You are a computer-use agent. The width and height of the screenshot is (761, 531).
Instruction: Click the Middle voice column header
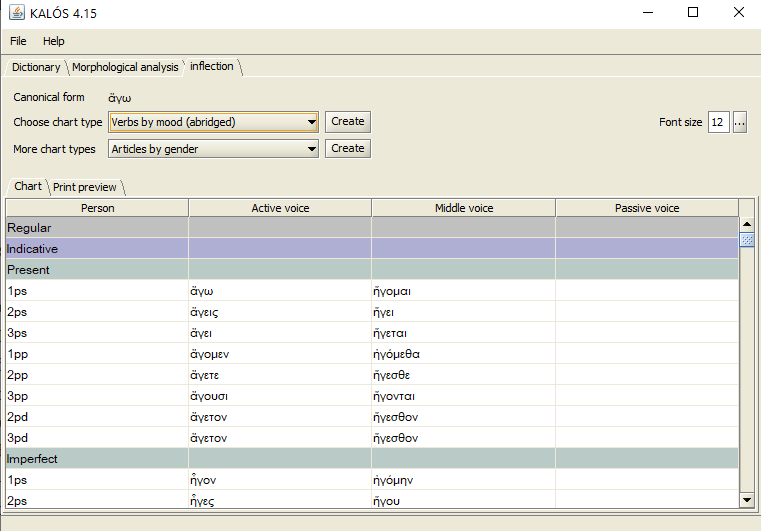(463, 208)
